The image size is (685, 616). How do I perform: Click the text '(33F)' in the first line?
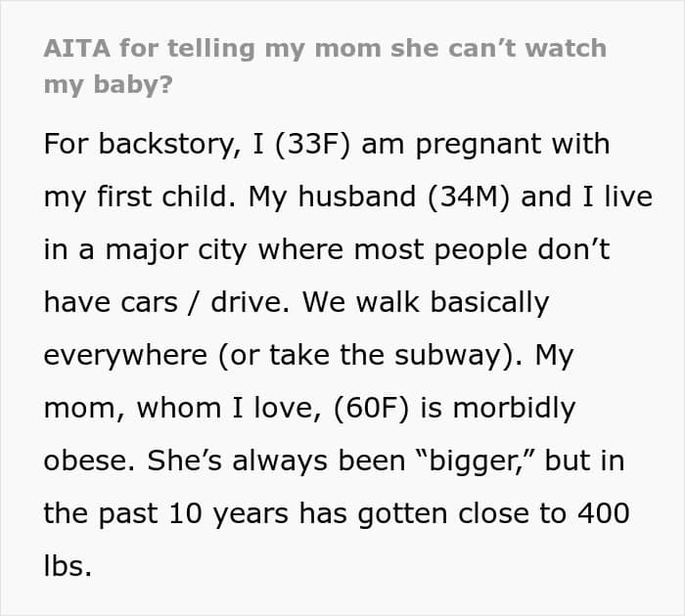(313, 144)
